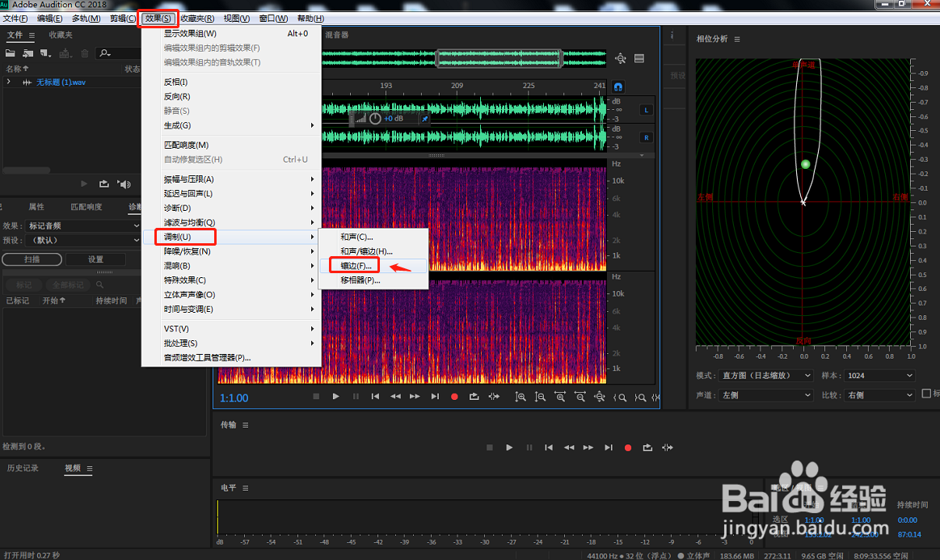This screenshot has width=940, height=560.
Task: Click Fast Forward in 传输 panel
Action: (588, 448)
